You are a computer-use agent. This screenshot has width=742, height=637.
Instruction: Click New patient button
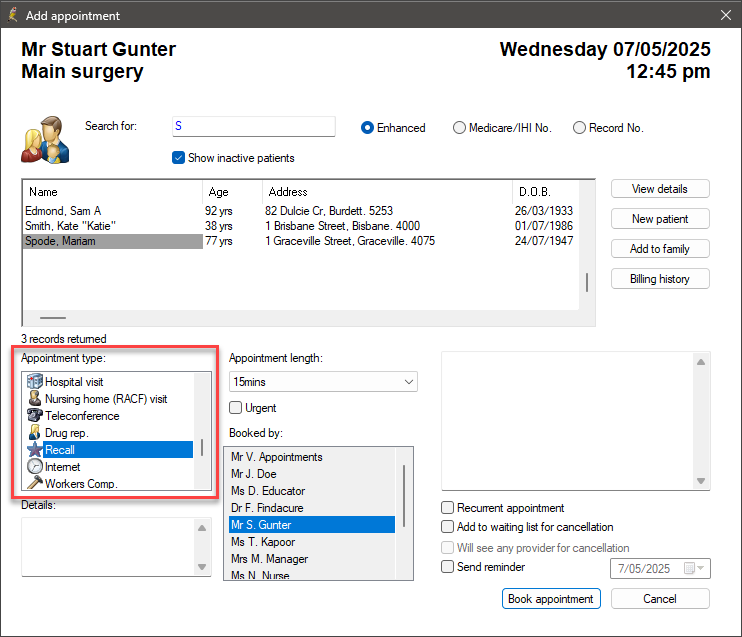660,219
